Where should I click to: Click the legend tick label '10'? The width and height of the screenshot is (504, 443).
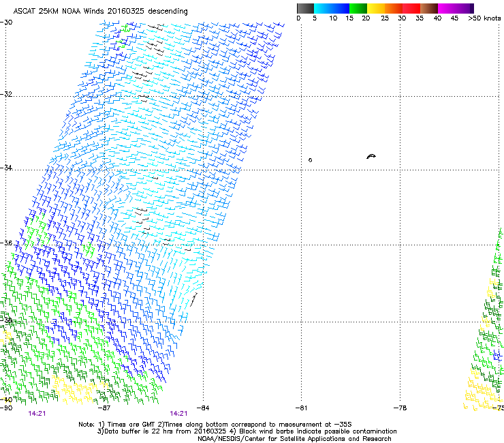click(x=333, y=18)
